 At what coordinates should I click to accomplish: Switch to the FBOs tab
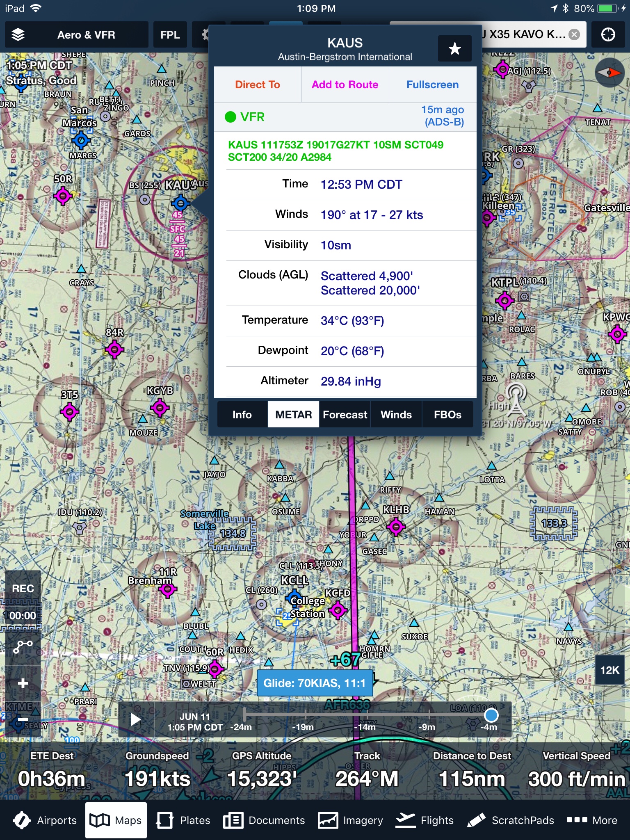447,415
